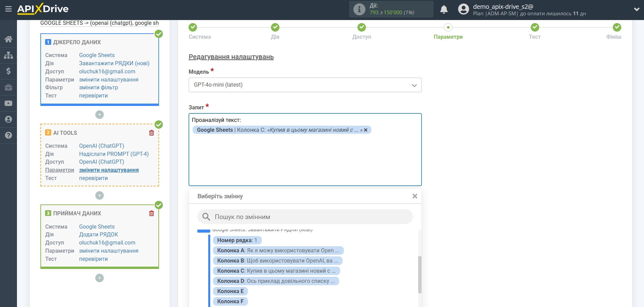Select the Колонка B variable
Image resolution: width=644 pixels, height=307 pixels.
pos(277,261)
